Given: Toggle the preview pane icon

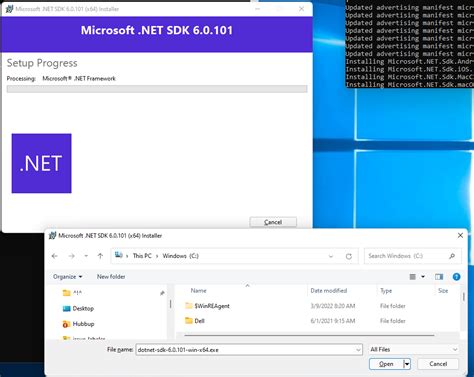Looking at the screenshot, I should [x=439, y=277].
